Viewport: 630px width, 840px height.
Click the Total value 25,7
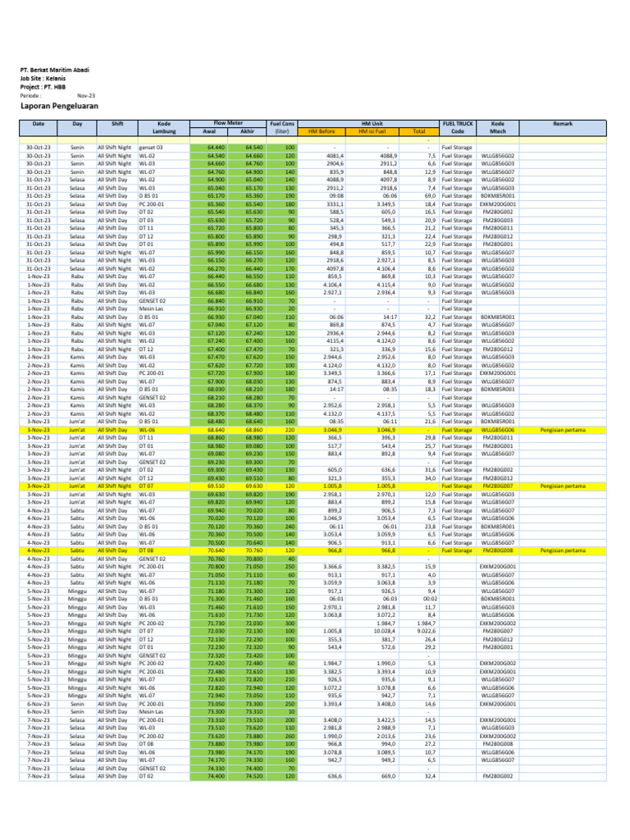(430, 446)
